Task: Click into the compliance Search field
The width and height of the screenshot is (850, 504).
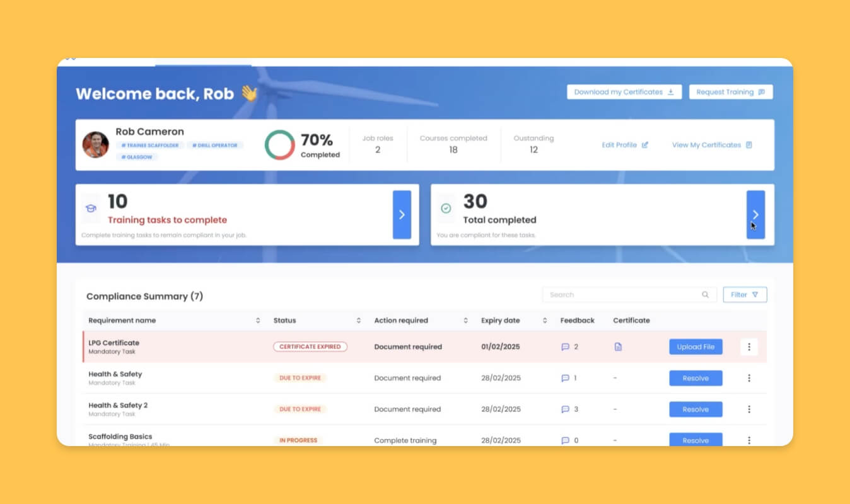Action: (x=621, y=295)
